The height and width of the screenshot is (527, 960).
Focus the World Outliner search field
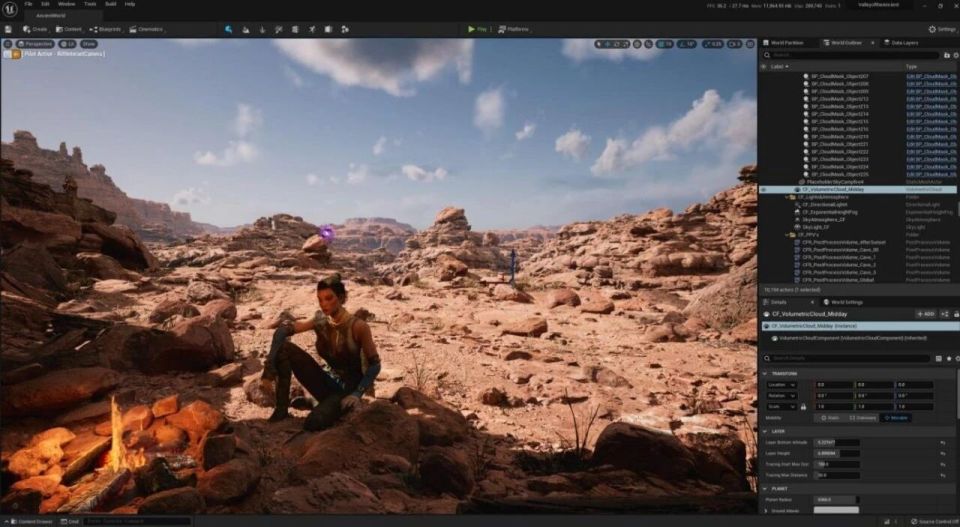click(851, 55)
